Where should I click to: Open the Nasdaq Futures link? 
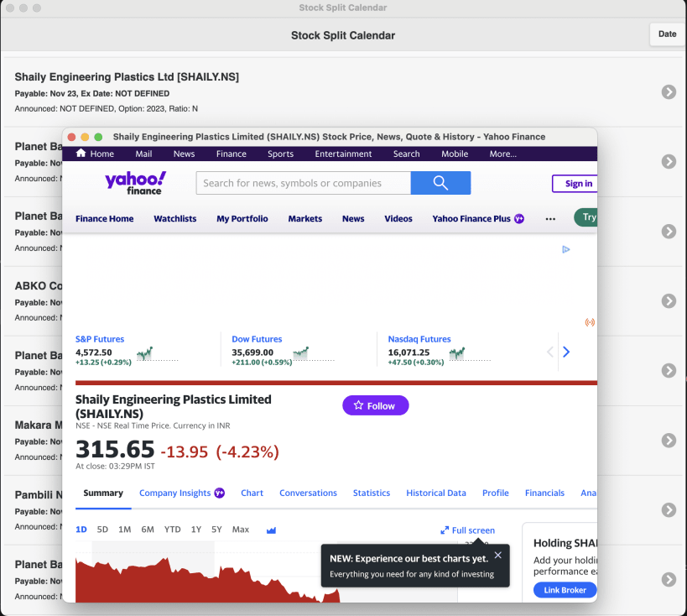point(419,339)
